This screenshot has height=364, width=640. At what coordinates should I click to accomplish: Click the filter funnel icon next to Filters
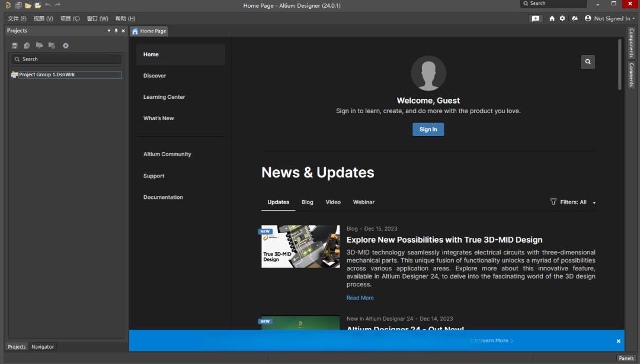553,202
